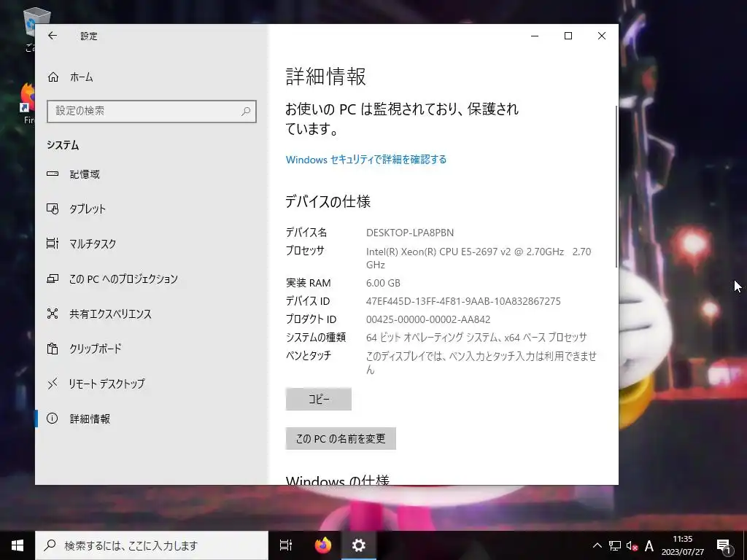
Task: Open Windows セキュリティで詳細を確認する link
Action: [366, 160]
